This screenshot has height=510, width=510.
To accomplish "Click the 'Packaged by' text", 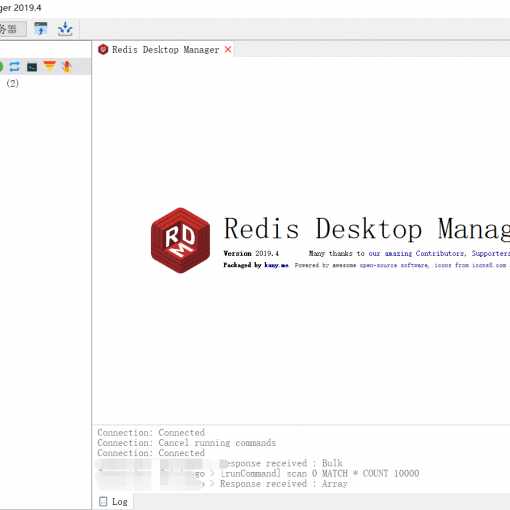I will click(242, 265).
